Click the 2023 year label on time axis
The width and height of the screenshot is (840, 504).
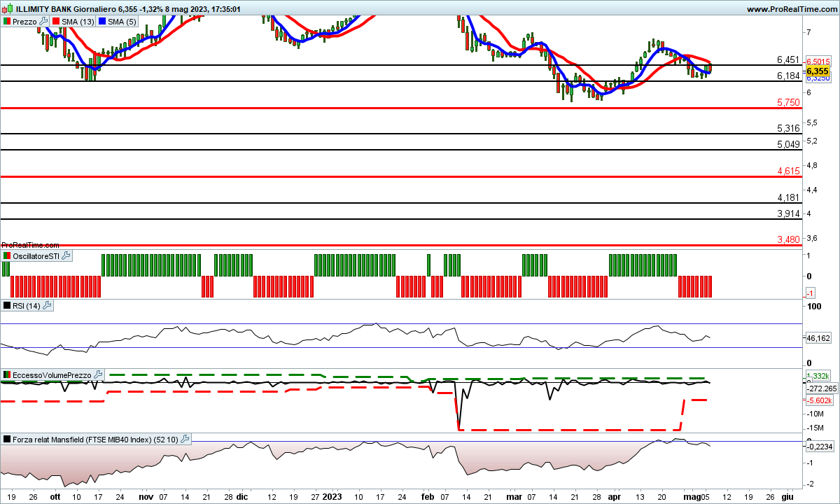tap(330, 496)
